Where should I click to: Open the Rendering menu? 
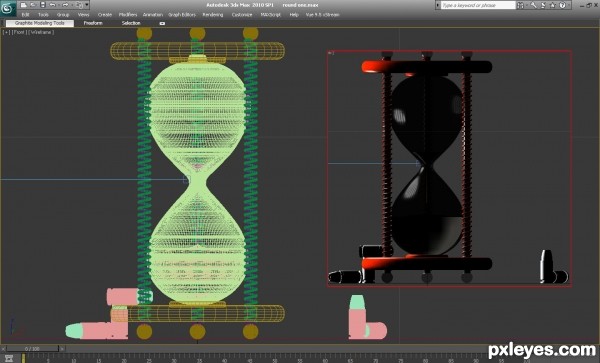(x=212, y=15)
